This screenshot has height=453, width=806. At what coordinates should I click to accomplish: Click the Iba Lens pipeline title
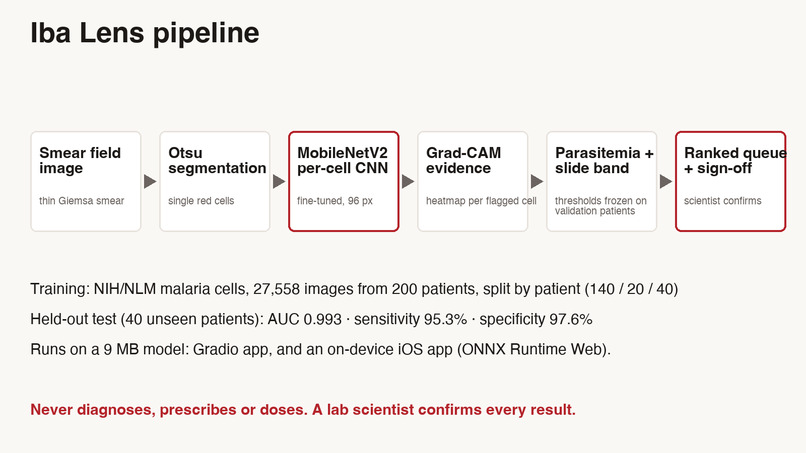(x=145, y=33)
